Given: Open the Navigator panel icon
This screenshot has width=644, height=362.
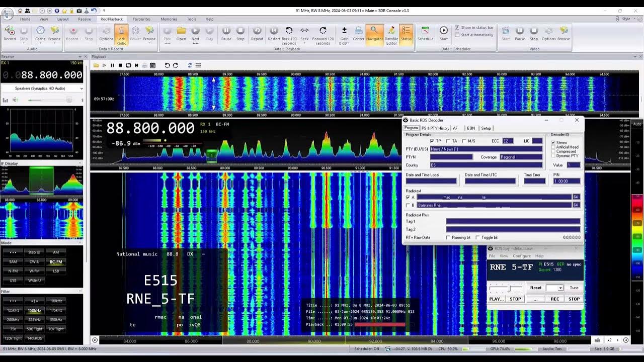Looking at the screenshot, I should click(374, 32).
